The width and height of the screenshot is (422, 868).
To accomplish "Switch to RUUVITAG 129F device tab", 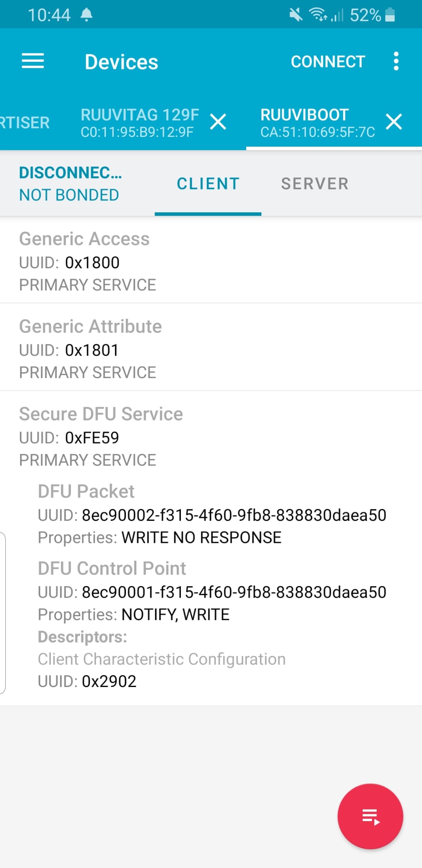I will click(139, 122).
